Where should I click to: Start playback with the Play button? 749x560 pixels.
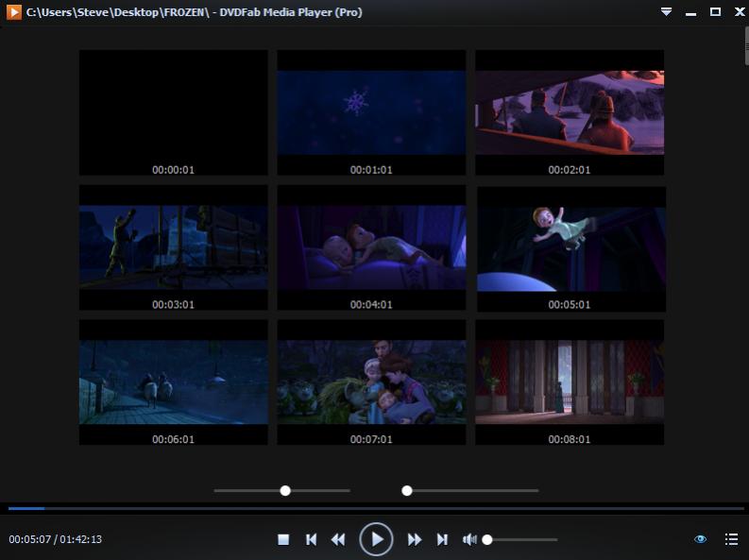(376, 539)
